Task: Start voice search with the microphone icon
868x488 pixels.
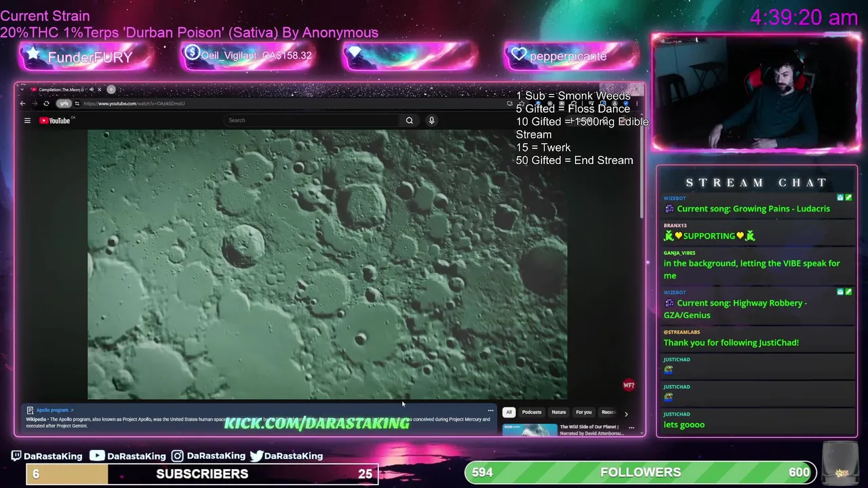Action: (431, 121)
